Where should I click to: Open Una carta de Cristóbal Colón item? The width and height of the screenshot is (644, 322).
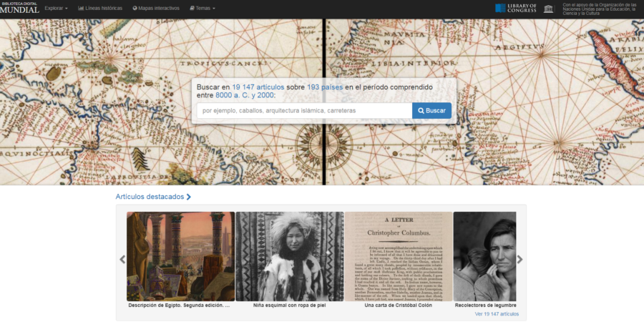[399, 256]
